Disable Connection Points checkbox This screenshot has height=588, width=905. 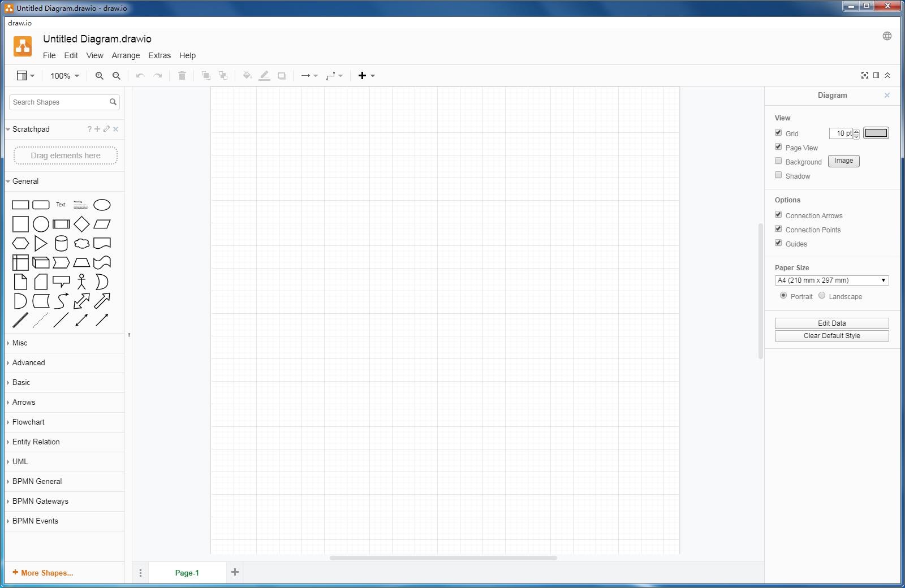tap(778, 228)
